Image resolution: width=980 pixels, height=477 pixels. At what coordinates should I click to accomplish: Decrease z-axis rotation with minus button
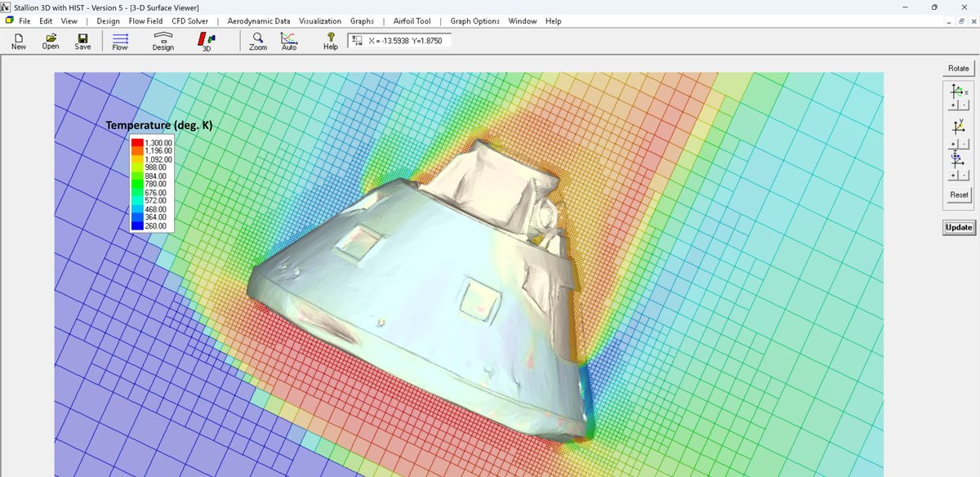click(964, 175)
